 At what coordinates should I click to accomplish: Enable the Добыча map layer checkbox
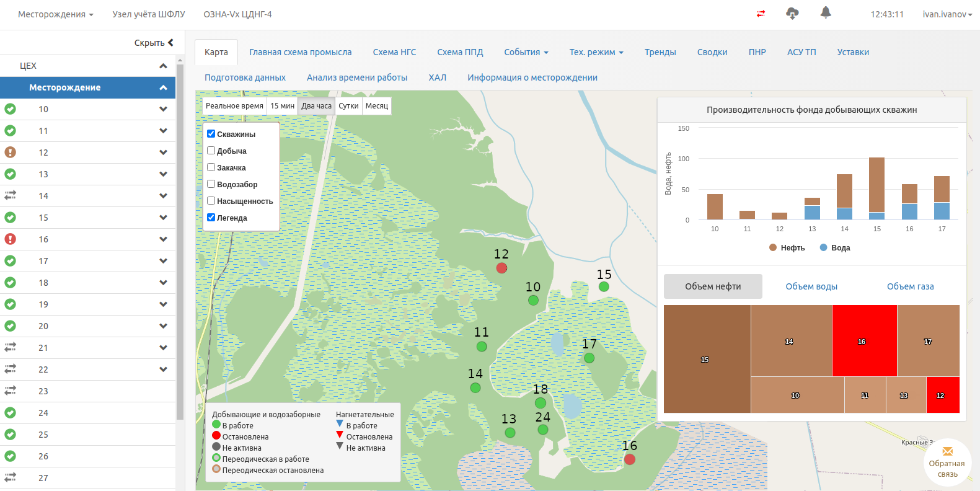211,151
